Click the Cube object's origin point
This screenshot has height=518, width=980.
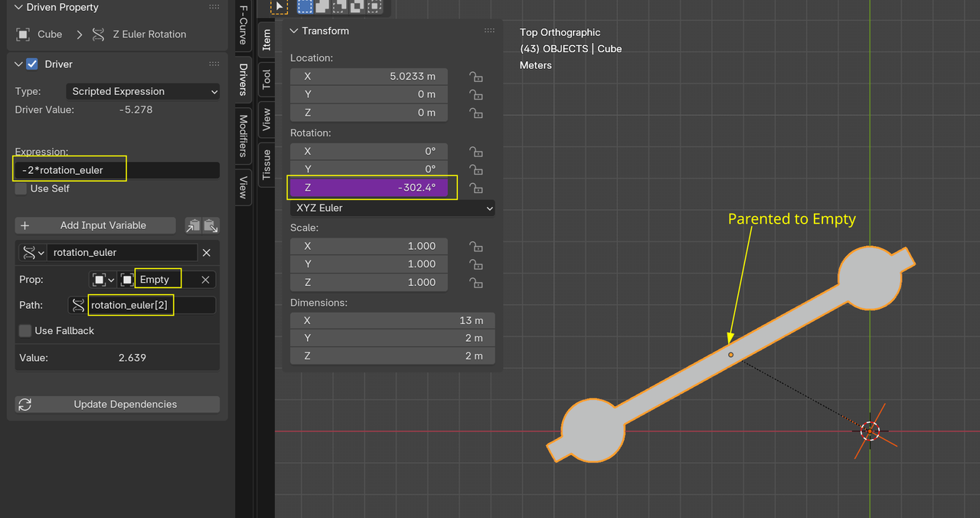pyautogui.click(x=730, y=355)
